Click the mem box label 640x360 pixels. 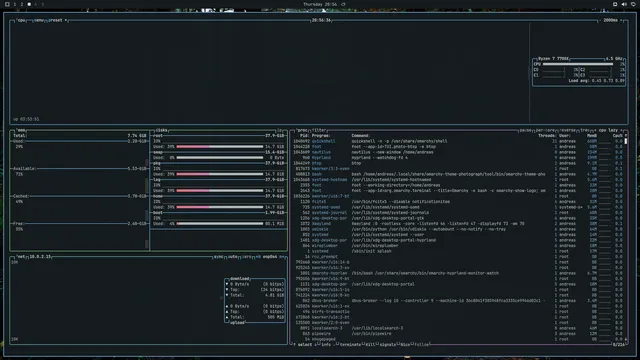(x=22, y=130)
